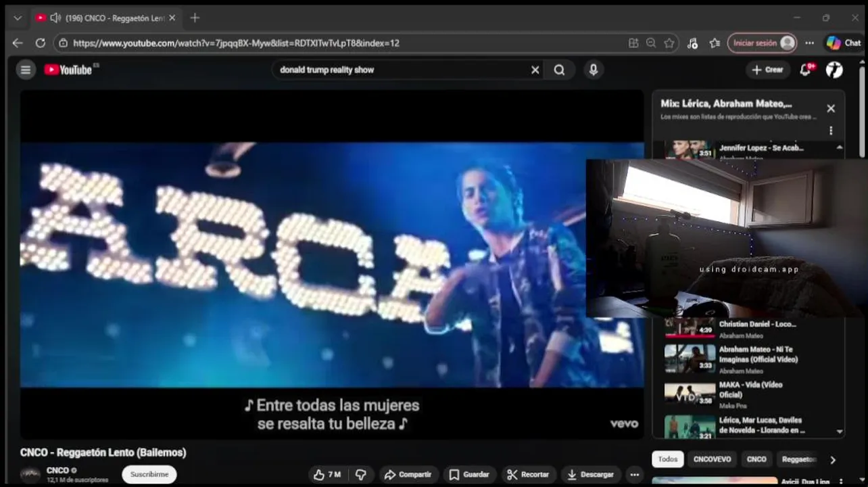
Task: Clear the search box text
Action: tap(535, 70)
